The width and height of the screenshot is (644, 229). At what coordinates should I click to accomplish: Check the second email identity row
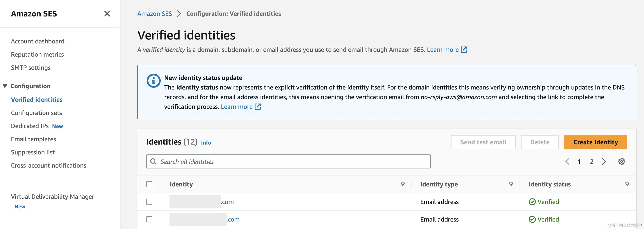coord(149,219)
